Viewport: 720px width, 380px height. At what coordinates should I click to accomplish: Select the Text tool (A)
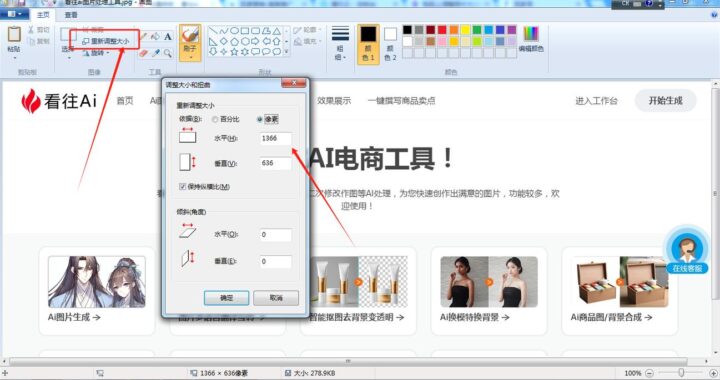(168, 36)
